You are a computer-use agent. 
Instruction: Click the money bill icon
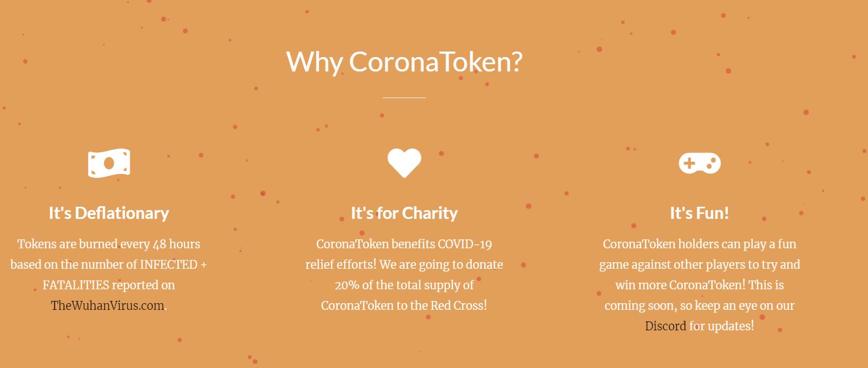[109, 163]
